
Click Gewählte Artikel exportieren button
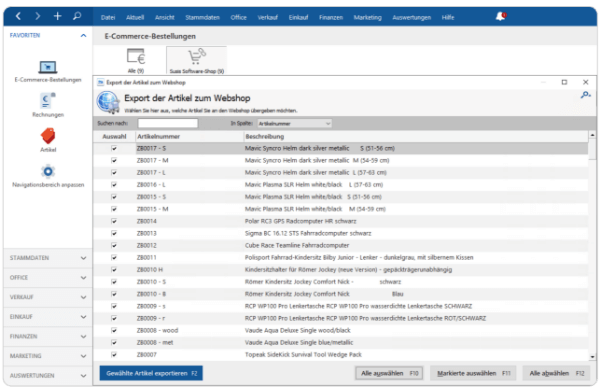(x=151, y=373)
